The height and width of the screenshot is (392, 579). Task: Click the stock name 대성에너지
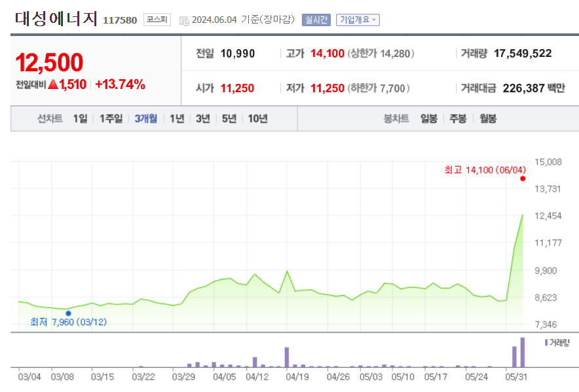(x=56, y=19)
